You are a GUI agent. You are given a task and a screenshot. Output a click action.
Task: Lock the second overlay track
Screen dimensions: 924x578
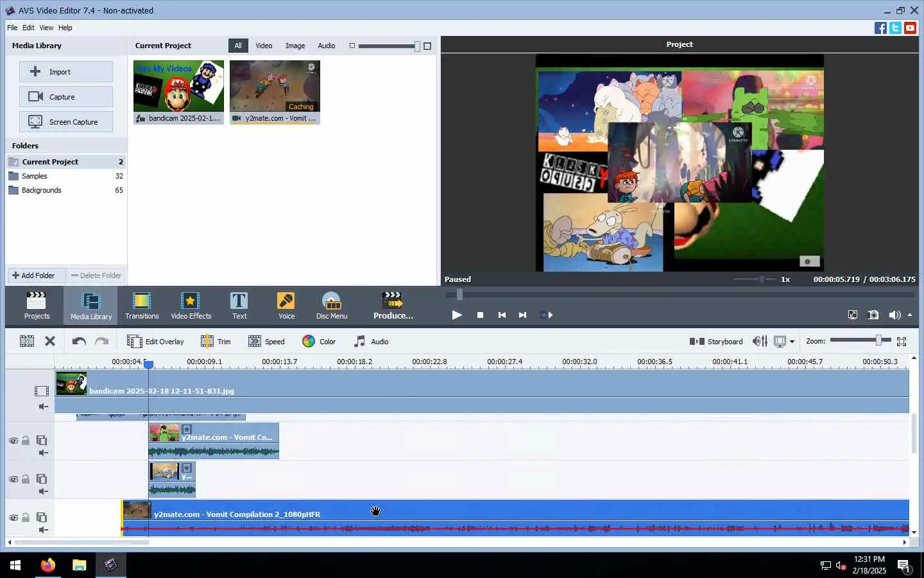[x=26, y=478]
